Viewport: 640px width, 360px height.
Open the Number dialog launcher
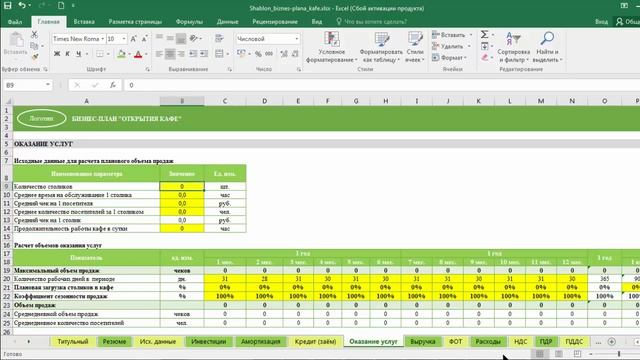pos(299,69)
